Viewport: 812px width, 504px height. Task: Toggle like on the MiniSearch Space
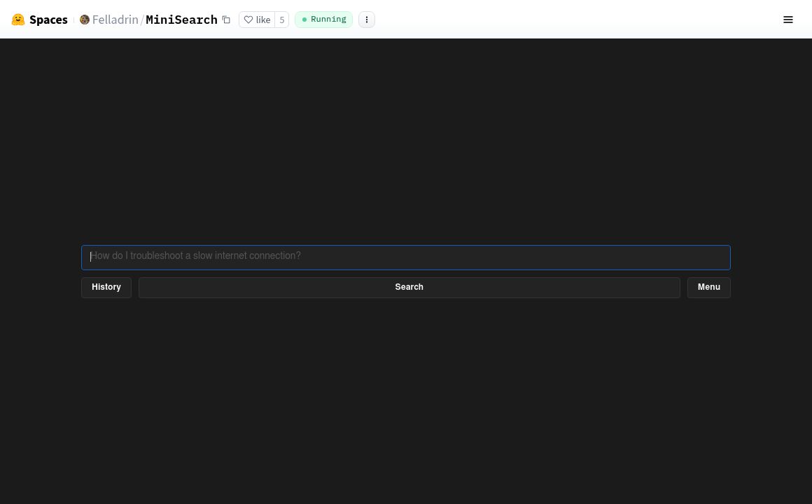click(x=258, y=20)
